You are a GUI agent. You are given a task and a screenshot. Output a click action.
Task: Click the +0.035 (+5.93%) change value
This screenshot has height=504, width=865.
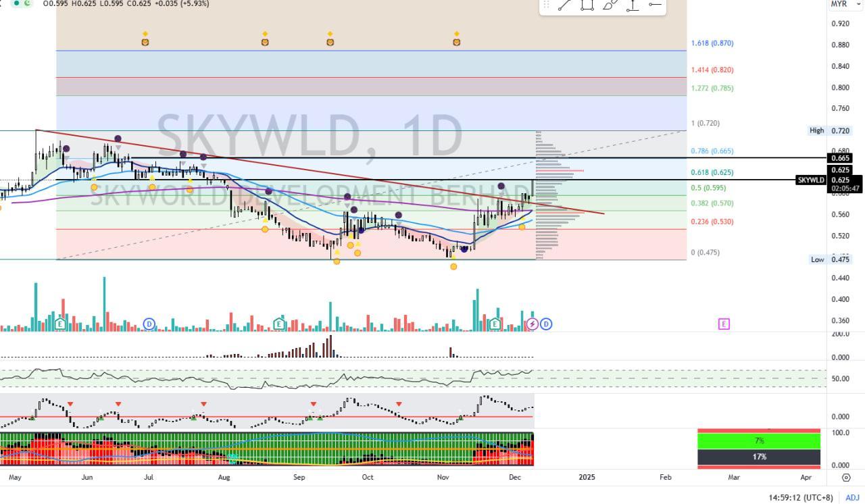pos(180,4)
